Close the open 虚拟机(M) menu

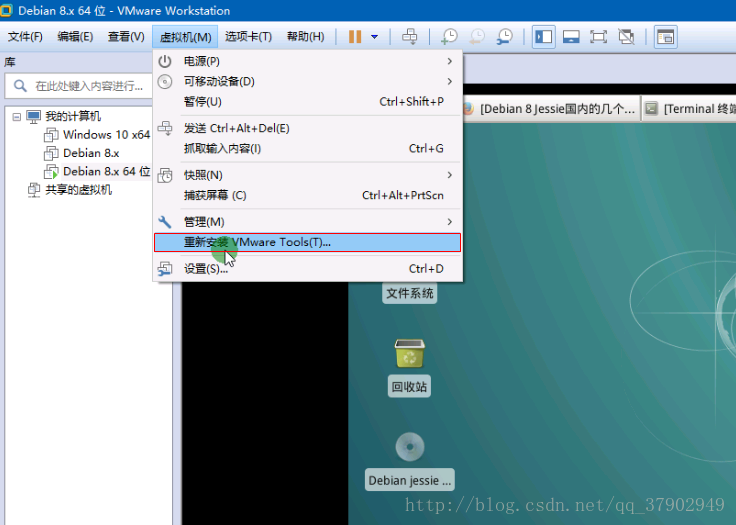[185, 37]
